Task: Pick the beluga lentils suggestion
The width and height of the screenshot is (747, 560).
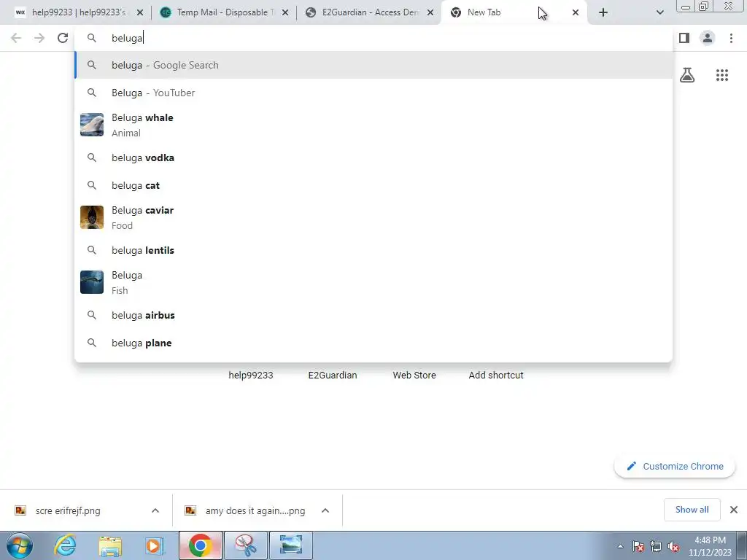Action: coord(373,250)
